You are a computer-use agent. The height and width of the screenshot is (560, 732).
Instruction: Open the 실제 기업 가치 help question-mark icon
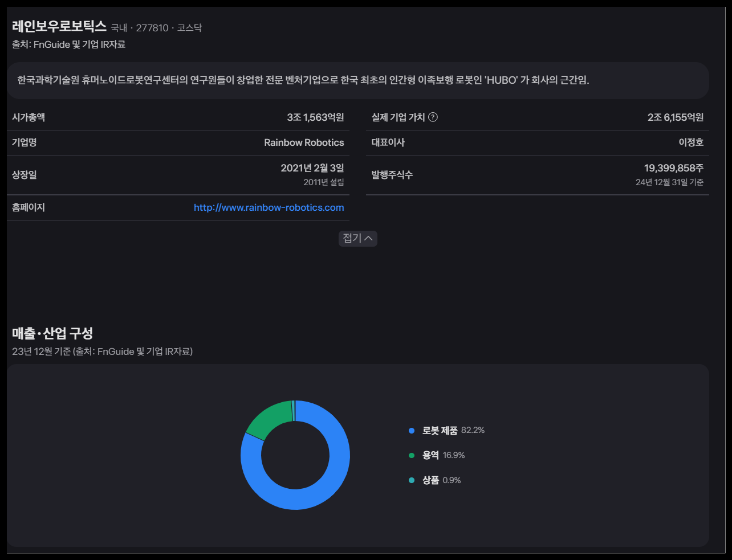pyautogui.click(x=433, y=117)
